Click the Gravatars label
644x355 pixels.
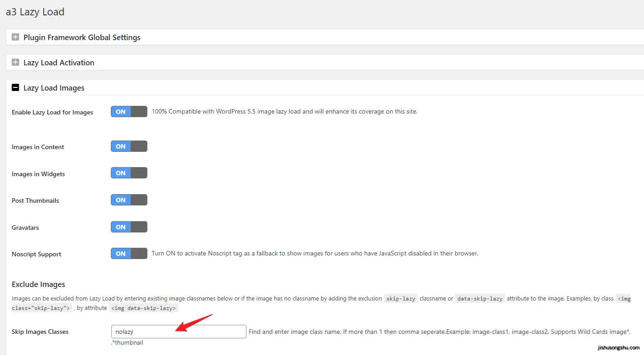click(x=25, y=228)
